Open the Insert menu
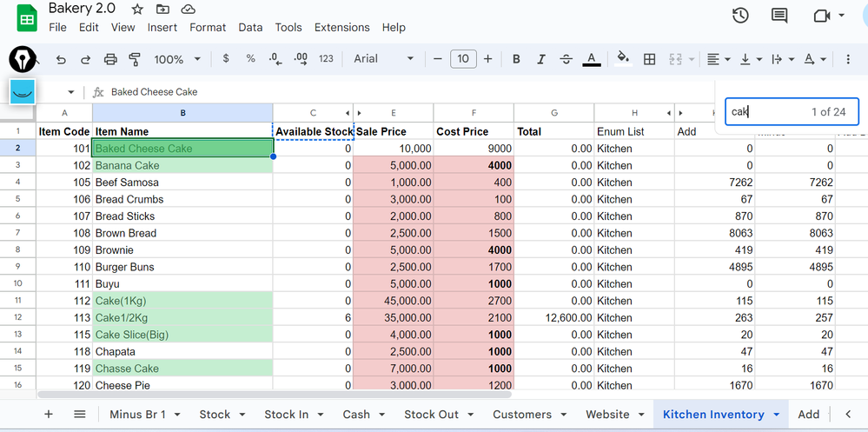Viewport: 868px width, 432px height. (x=162, y=27)
